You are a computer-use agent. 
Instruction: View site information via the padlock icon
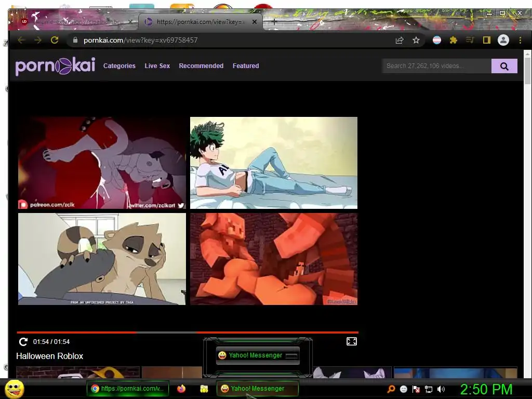coord(75,40)
